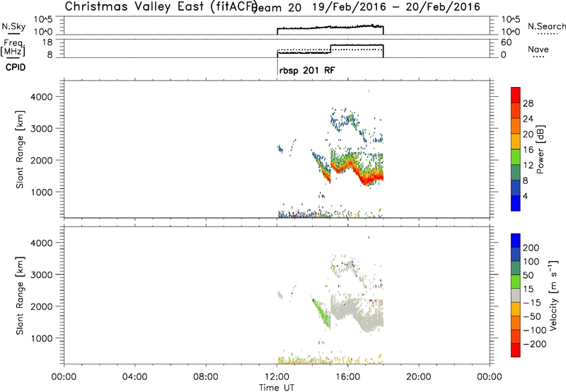Click the '-15' Velocity color bar label
Screen dimensions: 566x392
[532, 303]
